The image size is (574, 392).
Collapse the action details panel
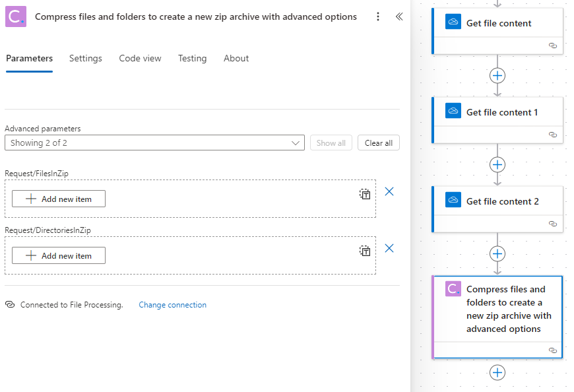point(399,16)
